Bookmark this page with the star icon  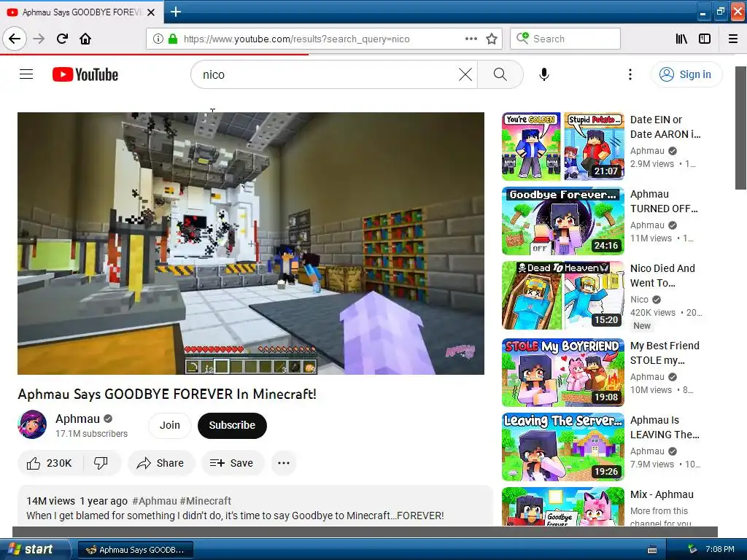click(x=492, y=39)
